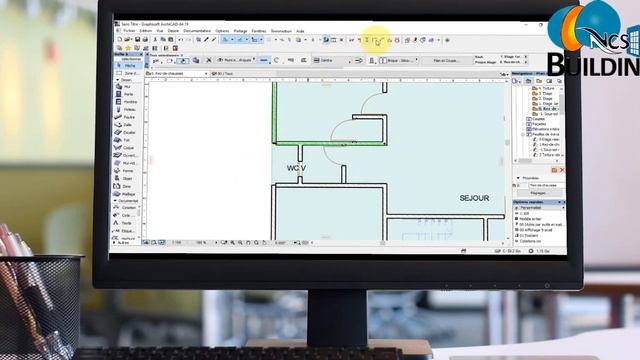The image size is (640, 360).
Task: Click the zoom-in magnifier in bottom bar
Action: tap(232, 242)
